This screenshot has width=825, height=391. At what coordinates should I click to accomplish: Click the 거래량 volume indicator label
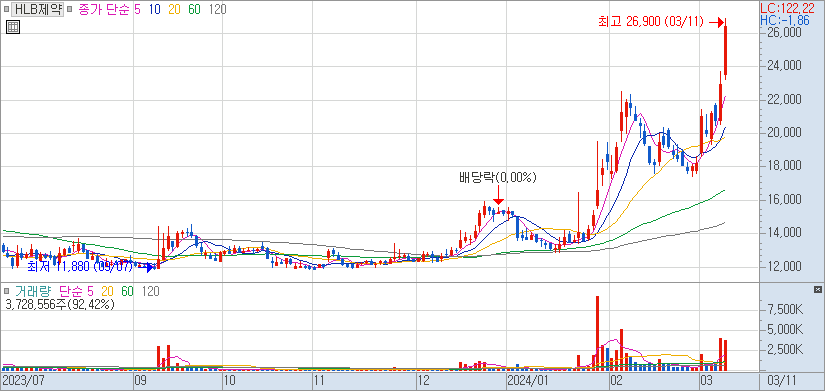point(32,291)
